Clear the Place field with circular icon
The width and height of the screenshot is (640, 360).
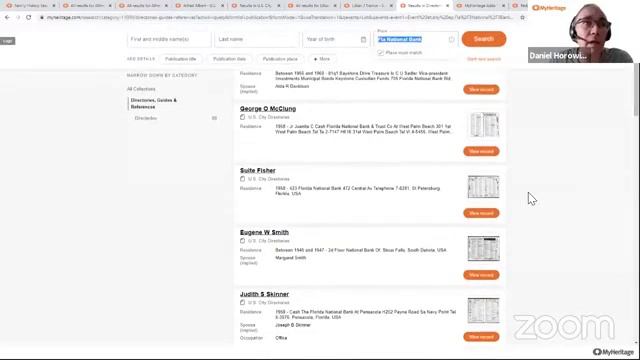[x=451, y=40]
